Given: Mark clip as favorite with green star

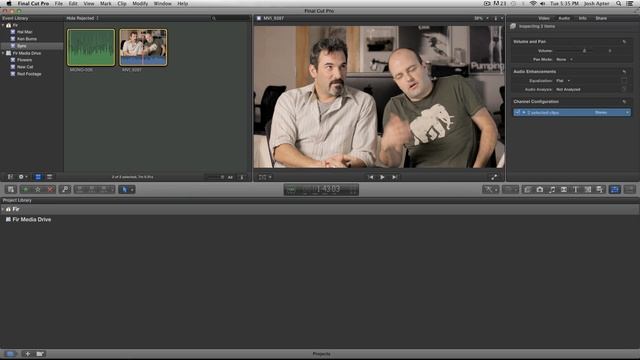Looking at the screenshot, I should (26, 189).
